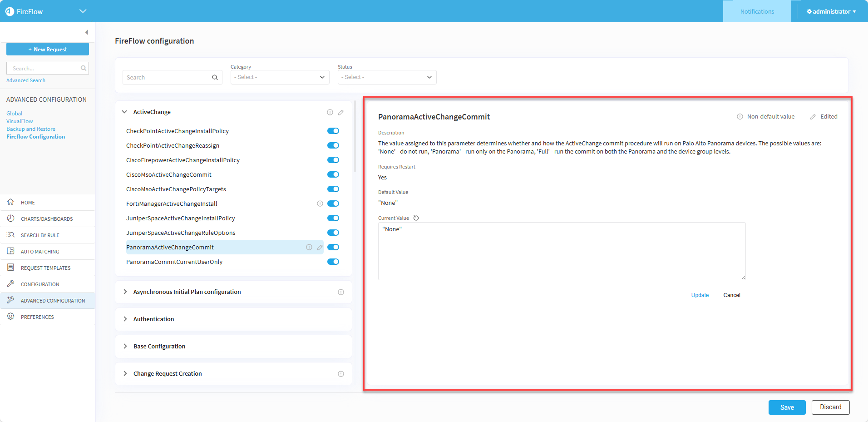The image size is (868, 422).
Task: Click the Save button
Action: (787, 407)
